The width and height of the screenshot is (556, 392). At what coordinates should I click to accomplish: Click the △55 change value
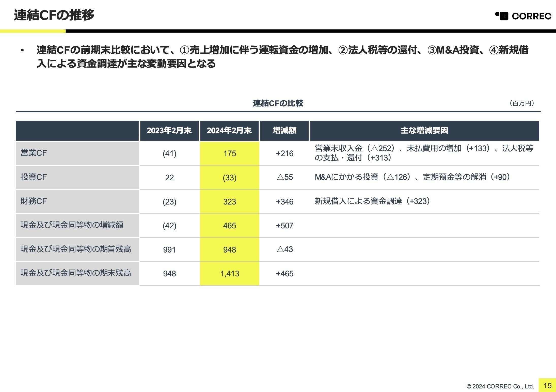pyautogui.click(x=285, y=177)
